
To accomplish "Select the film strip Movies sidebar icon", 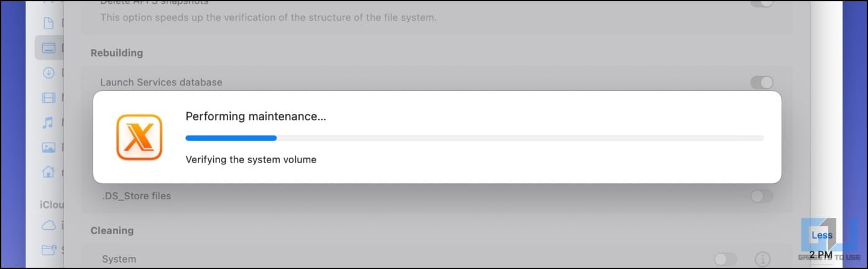I will [48, 97].
